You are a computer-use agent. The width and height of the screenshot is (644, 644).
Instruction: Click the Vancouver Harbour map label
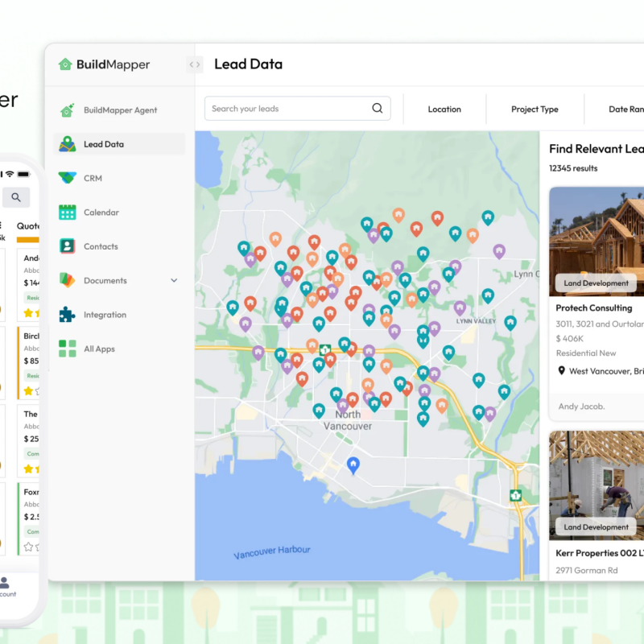tap(272, 552)
